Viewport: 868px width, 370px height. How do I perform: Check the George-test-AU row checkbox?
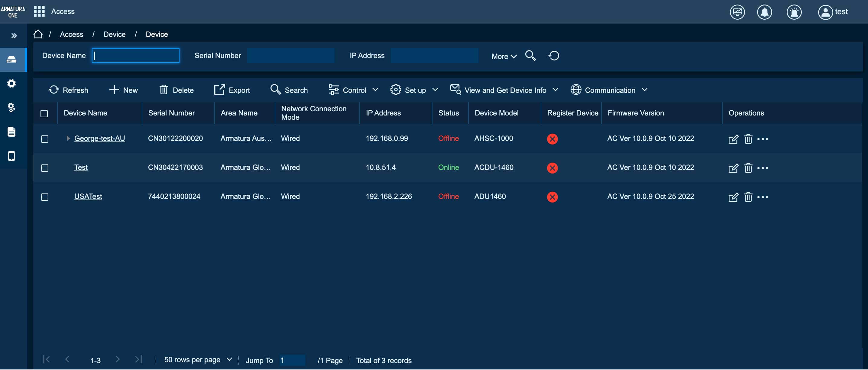pos(44,139)
